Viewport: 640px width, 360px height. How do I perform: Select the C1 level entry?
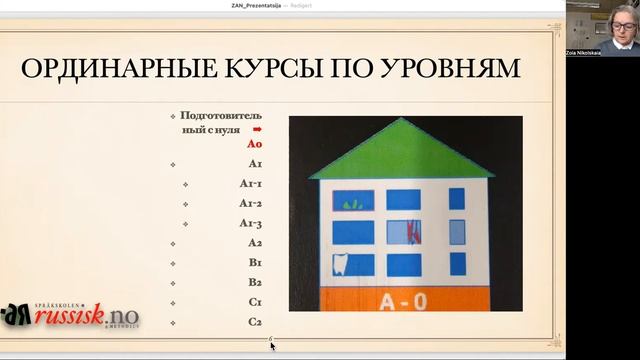click(x=255, y=302)
